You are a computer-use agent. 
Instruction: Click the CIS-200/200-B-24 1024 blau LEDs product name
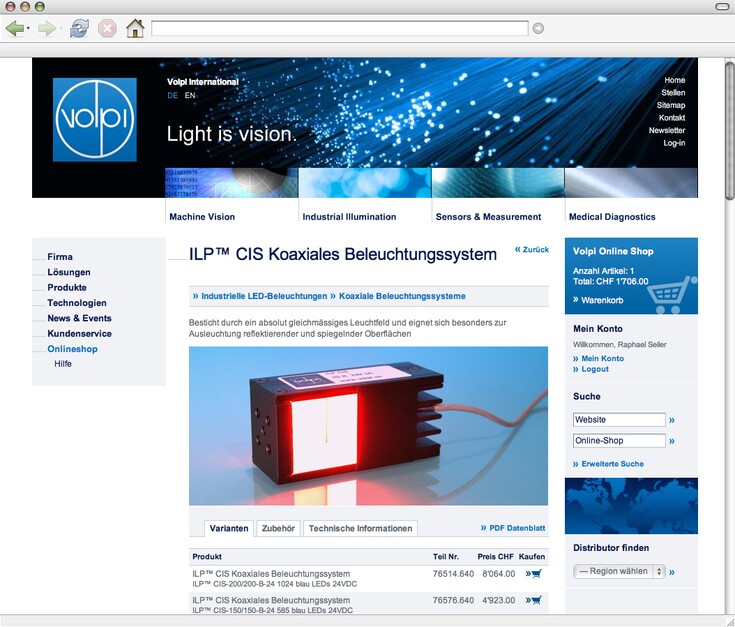click(274, 584)
